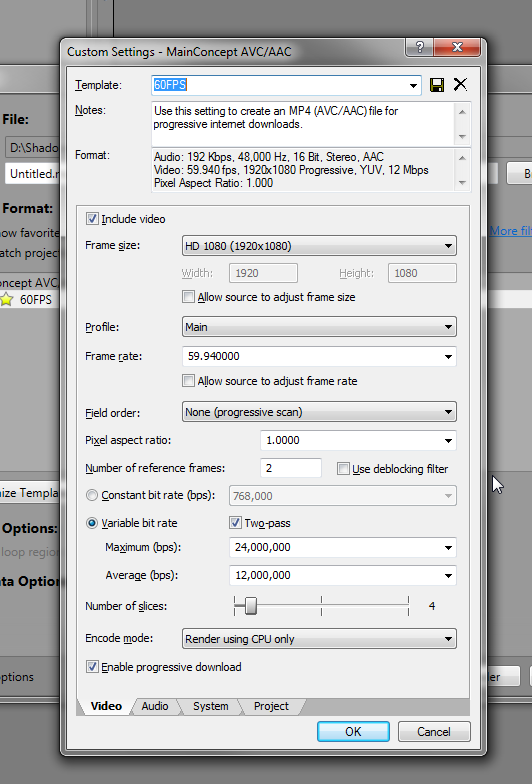Adjust the Number of slices slider handle
This screenshot has width=532, height=784.
point(250,606)
